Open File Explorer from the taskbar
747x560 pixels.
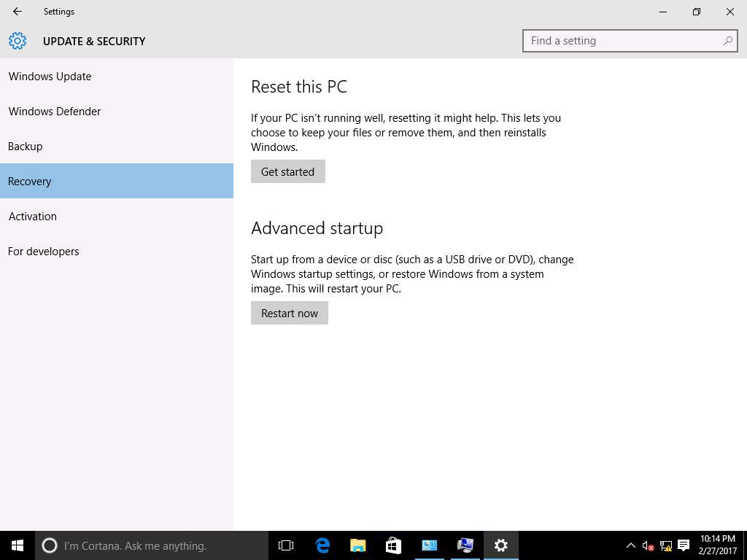click(357, 545)
